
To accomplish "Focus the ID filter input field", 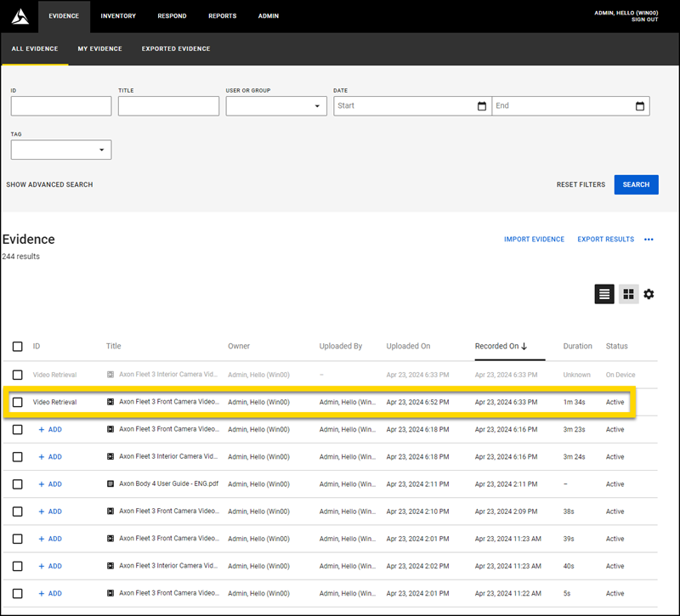I will 61,106.
